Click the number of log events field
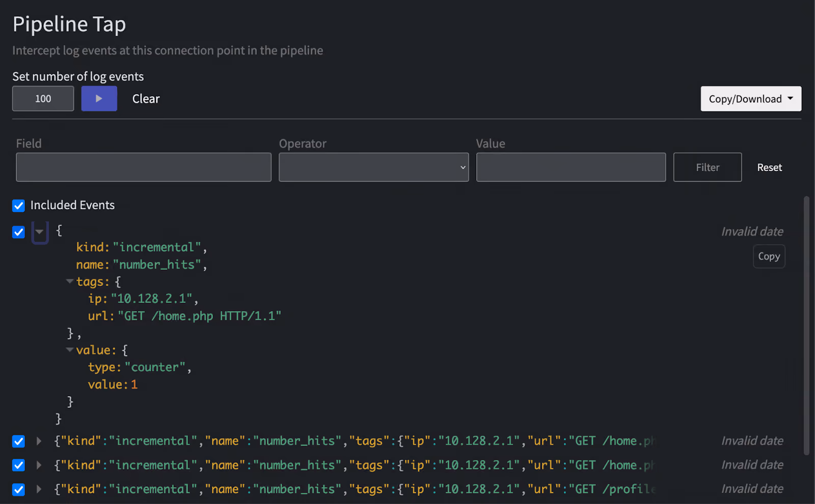This screenshot has height=504, width=815. tap(43, 98)
